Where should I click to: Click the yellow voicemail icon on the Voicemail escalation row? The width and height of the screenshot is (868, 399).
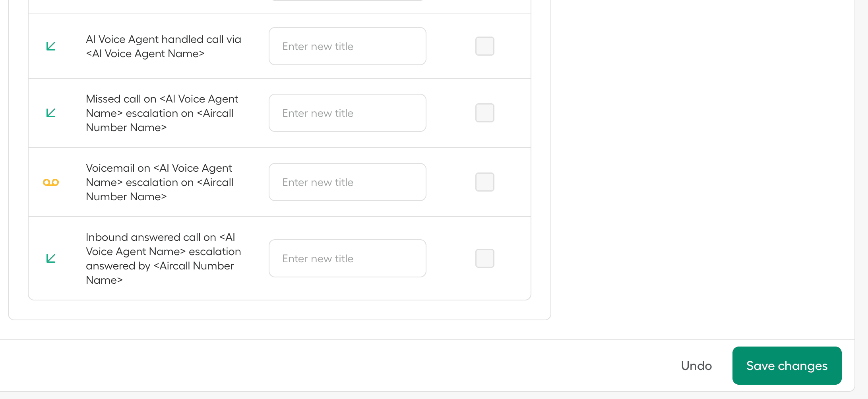(51, 182)
